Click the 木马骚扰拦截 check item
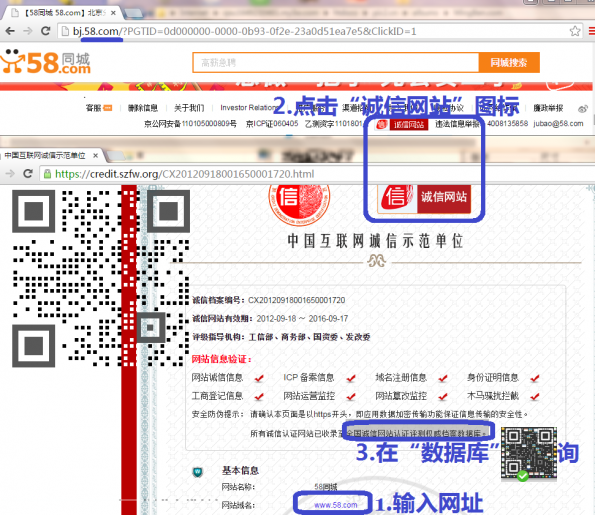 (x=503, y=396)
